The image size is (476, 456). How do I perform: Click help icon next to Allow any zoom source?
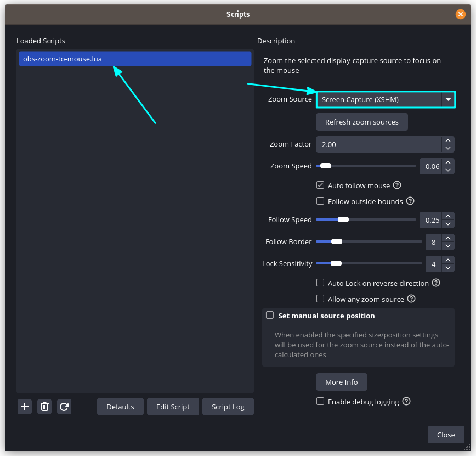click(x=411, y=299)
